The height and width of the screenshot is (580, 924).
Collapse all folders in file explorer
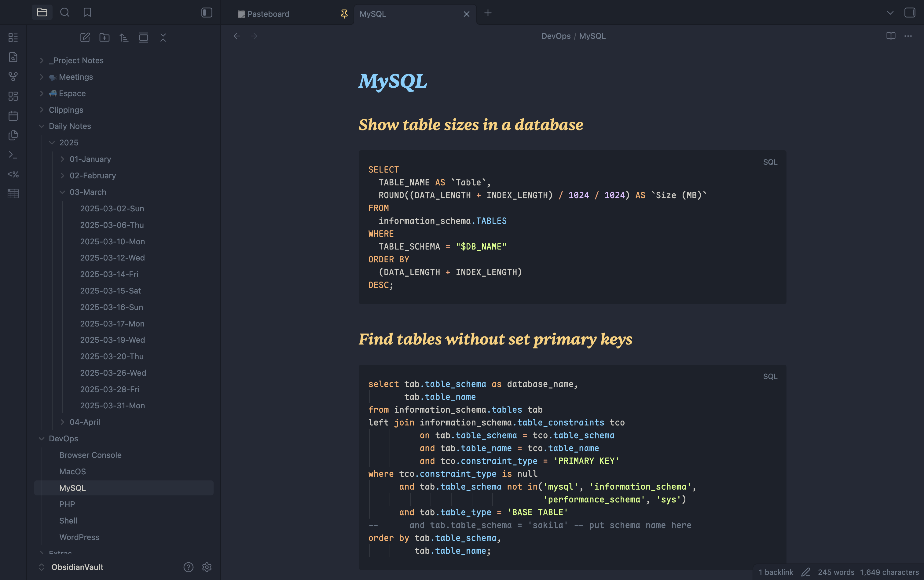coord(163,38)
